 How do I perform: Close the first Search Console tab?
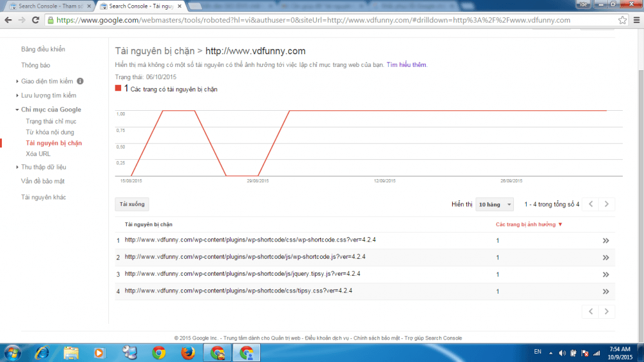(89, 6)
